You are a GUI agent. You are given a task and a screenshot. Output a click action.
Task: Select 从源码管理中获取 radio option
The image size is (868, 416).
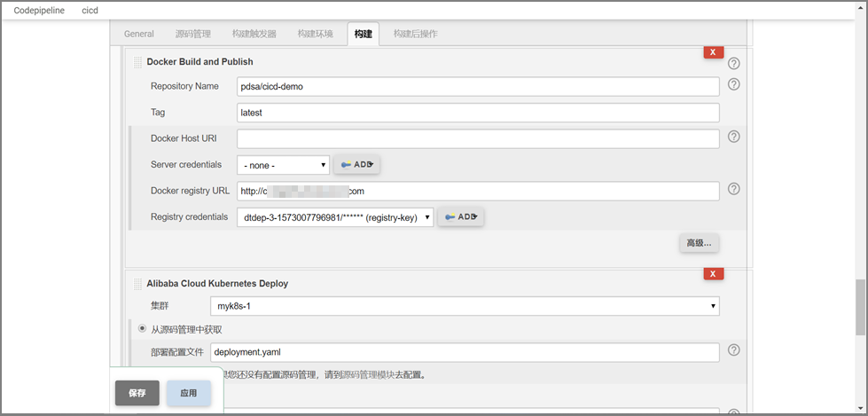[142, 328]
